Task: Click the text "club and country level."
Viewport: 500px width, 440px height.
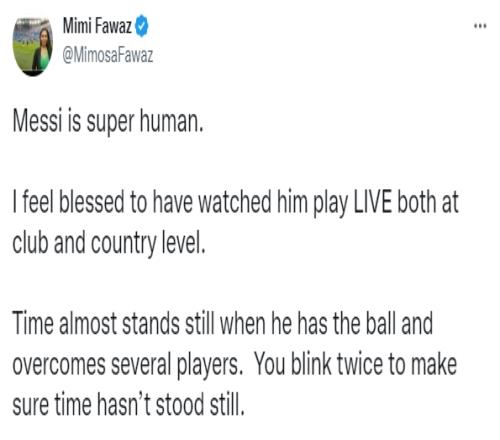Action: click(108, 243)
